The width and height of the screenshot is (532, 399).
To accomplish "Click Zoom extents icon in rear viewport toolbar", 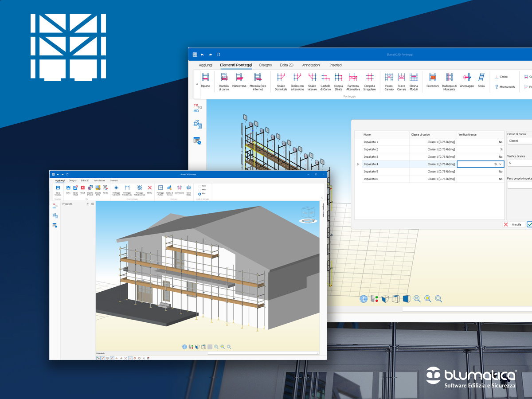I will pyautogui.click(x=417, y=299).
